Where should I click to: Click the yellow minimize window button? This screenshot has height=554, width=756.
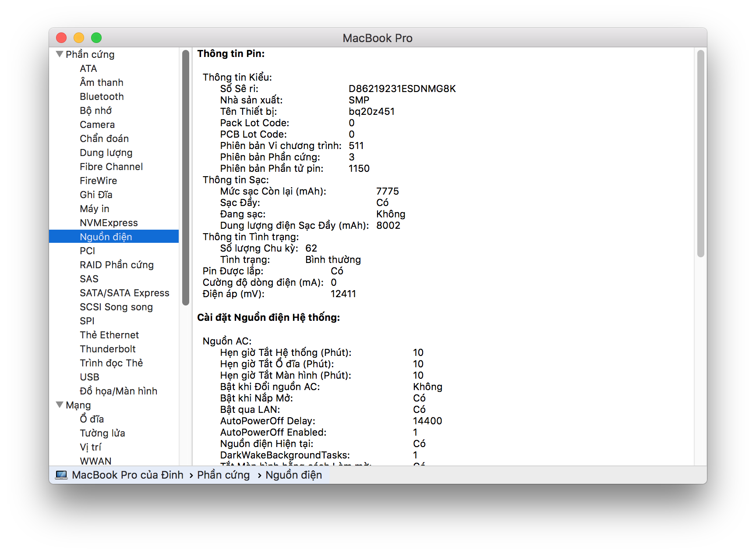tap(79, 38)
